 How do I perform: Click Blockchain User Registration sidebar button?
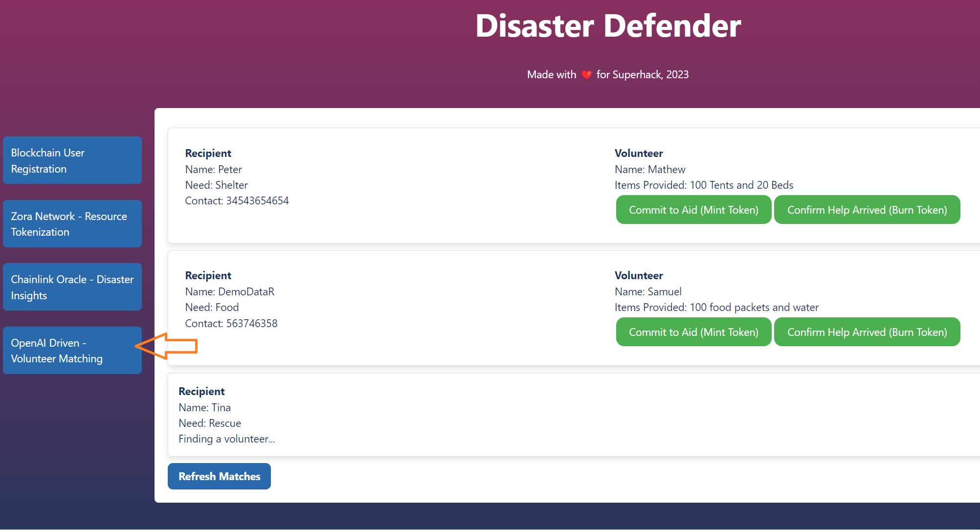[x=72, y=160]
